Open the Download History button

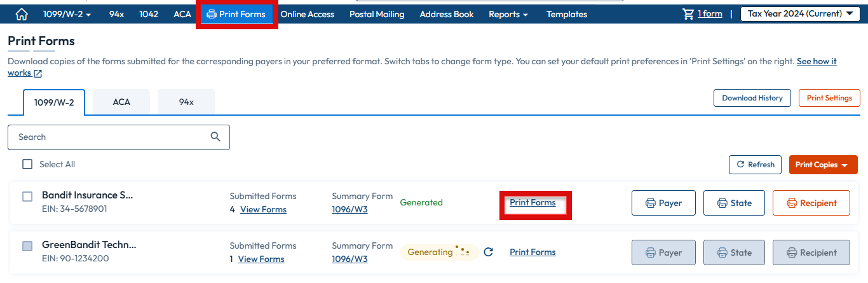tap(752, 98)
